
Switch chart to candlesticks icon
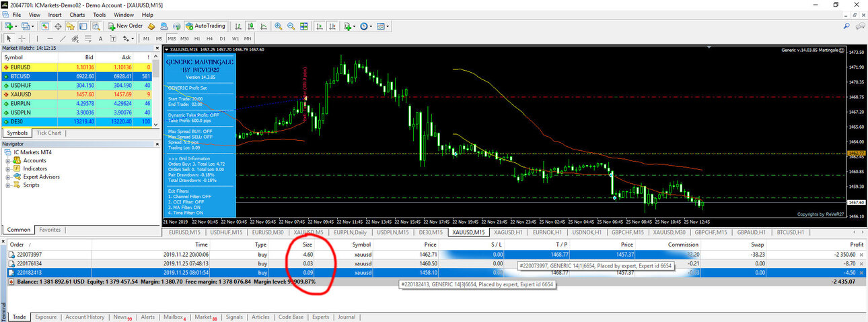click(x=251, y=26)
